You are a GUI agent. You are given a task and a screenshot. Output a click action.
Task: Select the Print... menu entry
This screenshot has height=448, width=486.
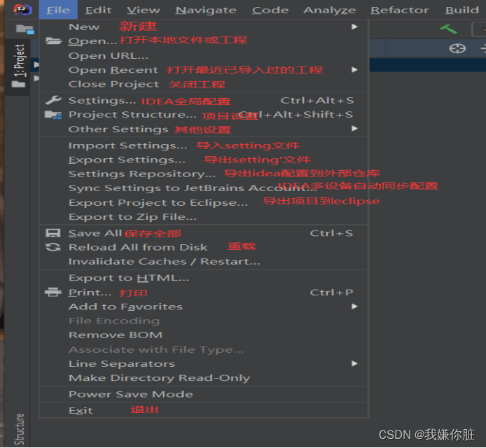[x=204, y=292]
